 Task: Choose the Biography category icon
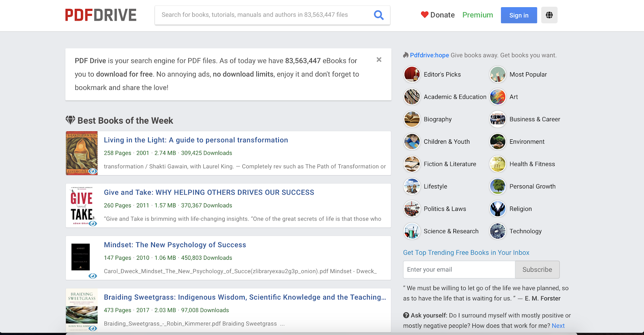412,119
